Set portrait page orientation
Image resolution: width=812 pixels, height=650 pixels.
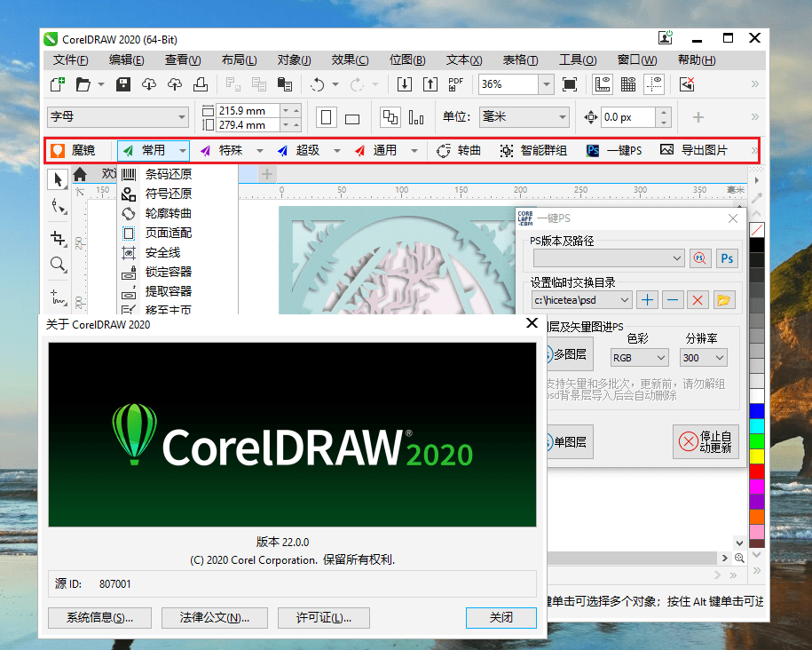tap(327, 117)
